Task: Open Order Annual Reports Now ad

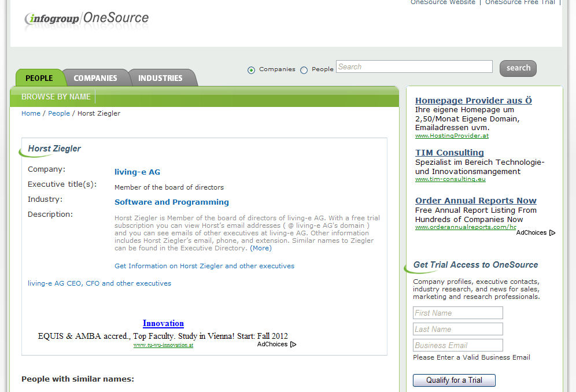Action: coord(476,201)
